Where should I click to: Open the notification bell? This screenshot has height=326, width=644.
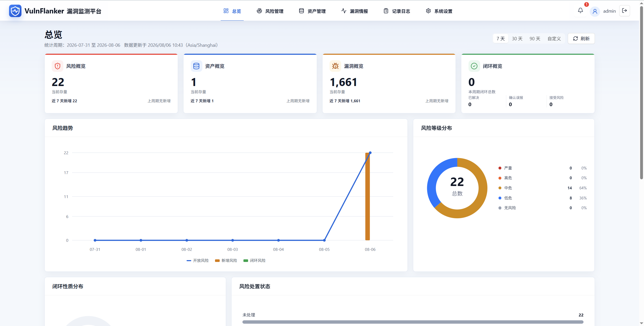click(580, 11)
